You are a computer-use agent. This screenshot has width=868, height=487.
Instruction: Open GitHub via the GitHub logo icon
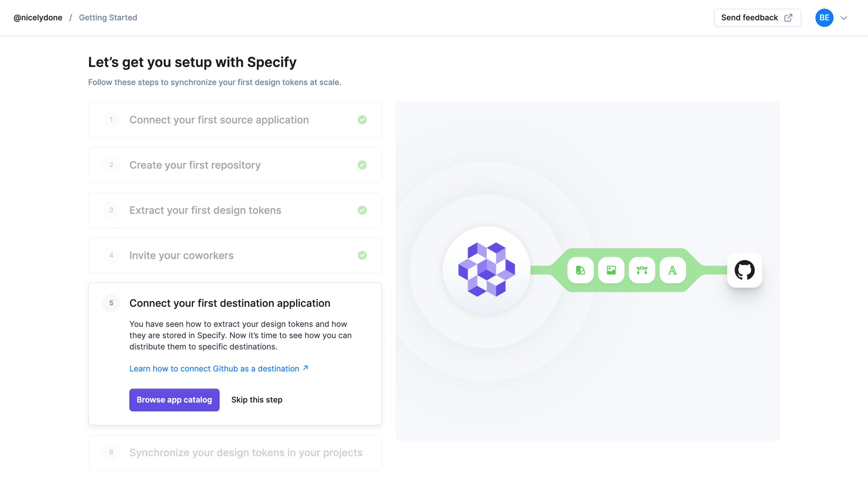click(745, 270)
